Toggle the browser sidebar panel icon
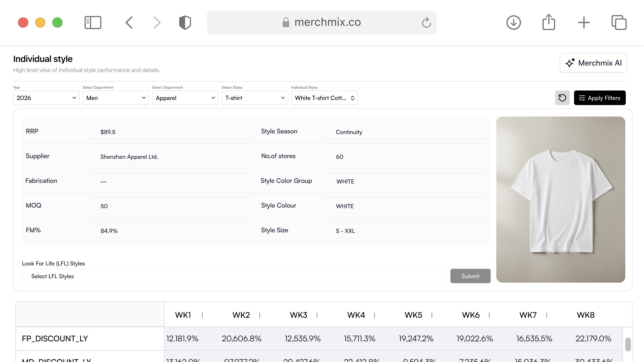The image size is (644, 362). click(x=93, y=23)
